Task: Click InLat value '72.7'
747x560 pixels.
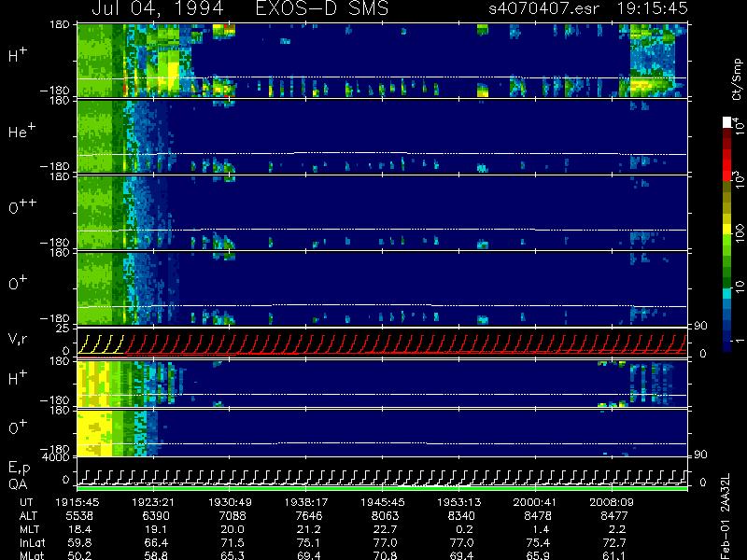Action: 616,542
